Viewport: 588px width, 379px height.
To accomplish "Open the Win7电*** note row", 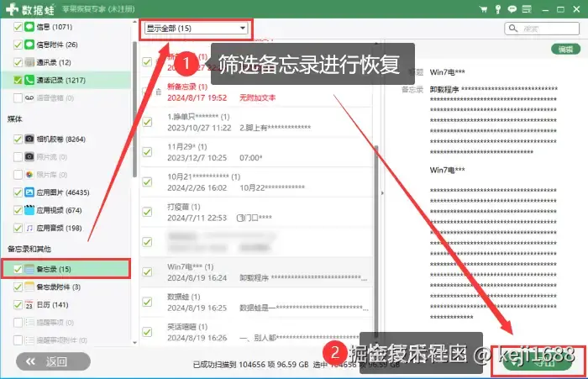I will point(256,272).
